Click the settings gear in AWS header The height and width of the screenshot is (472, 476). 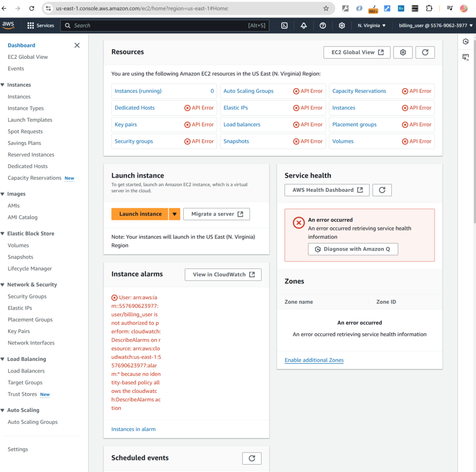(x=342, y=26)
